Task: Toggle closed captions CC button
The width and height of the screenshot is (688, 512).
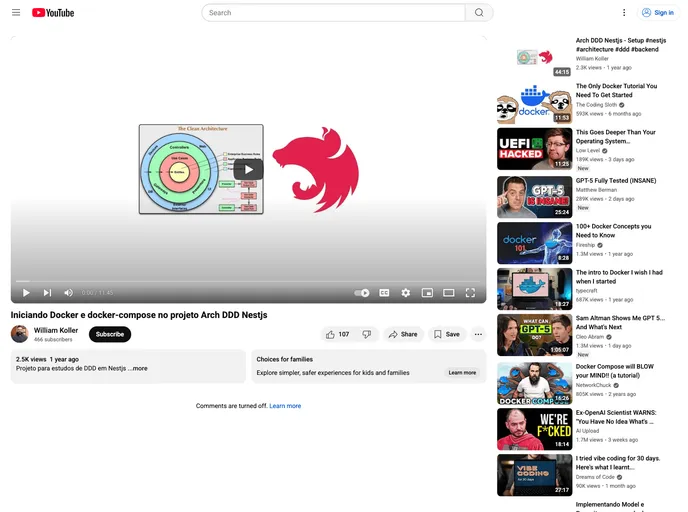Action: [x=384, y=293]
